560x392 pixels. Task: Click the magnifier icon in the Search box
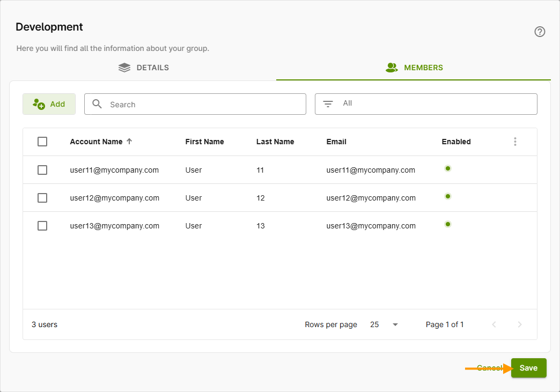[97, 104]
